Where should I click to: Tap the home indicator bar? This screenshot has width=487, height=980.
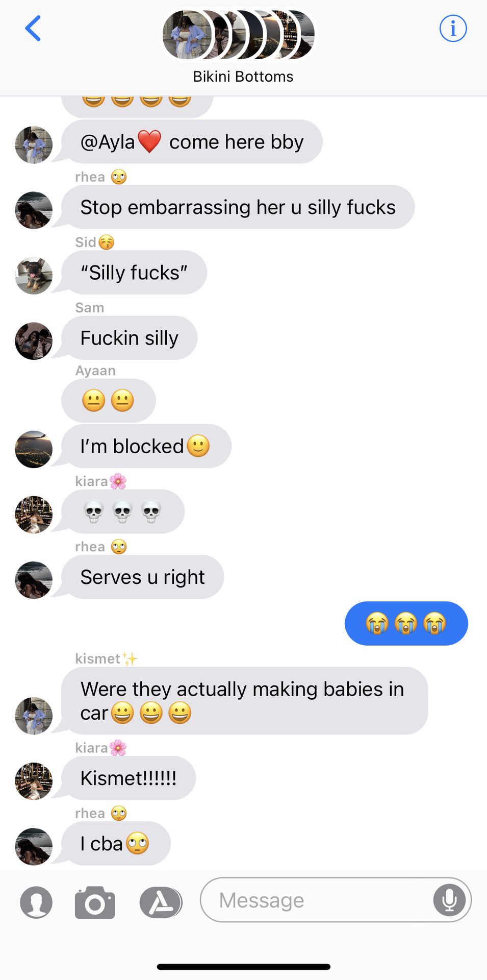coord(244,967)
